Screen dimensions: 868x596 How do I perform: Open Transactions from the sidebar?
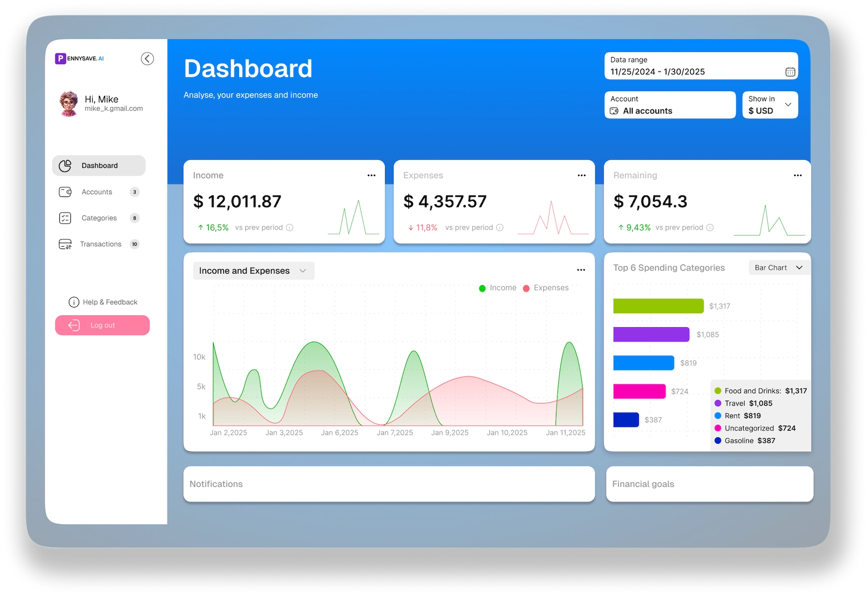tap(100, 244)
